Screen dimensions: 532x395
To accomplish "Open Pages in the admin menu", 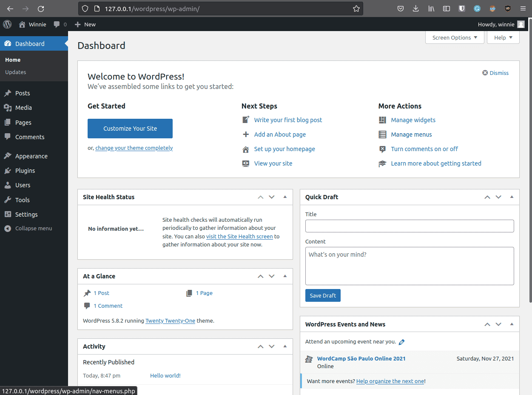I will click(34, 123).
